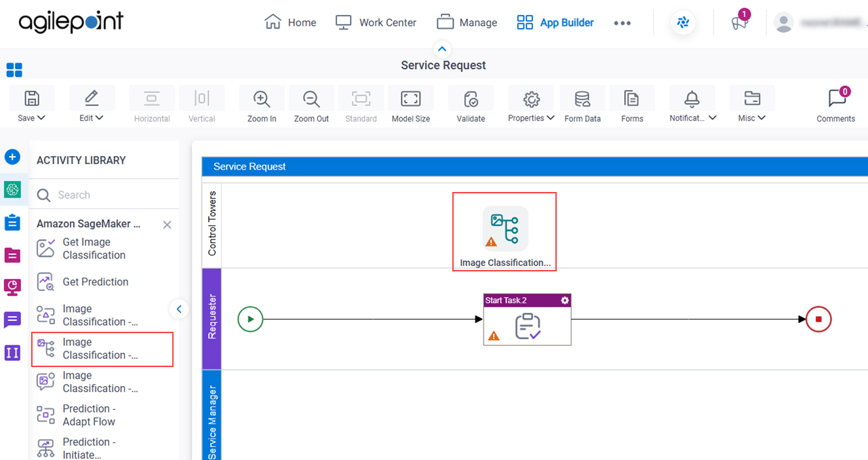868x460 pixels.
Task: Click the Misc folder icon
Action: (x=752, y=99)
